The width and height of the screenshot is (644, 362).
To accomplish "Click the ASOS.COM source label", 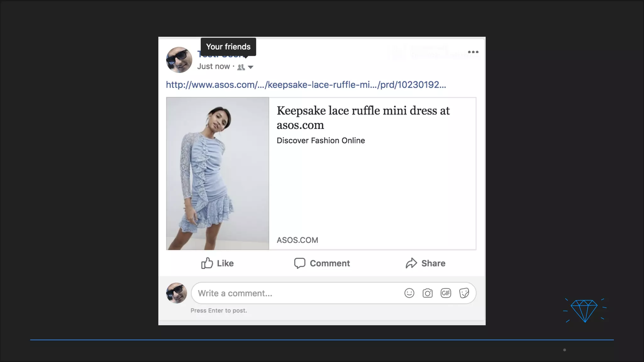I will pos(297,240).
